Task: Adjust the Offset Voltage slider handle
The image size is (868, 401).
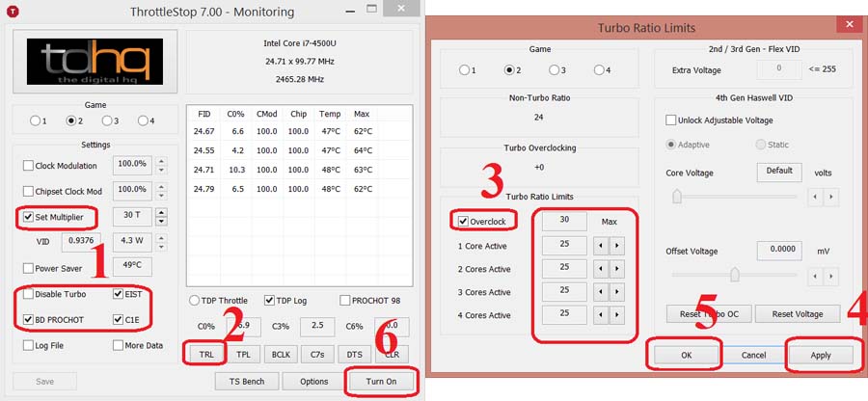Action: tap(735, 274)
